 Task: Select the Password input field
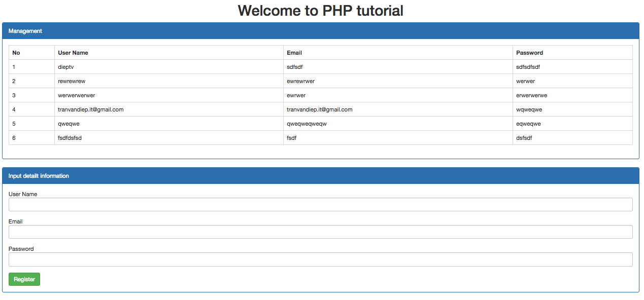click(320, 259)
